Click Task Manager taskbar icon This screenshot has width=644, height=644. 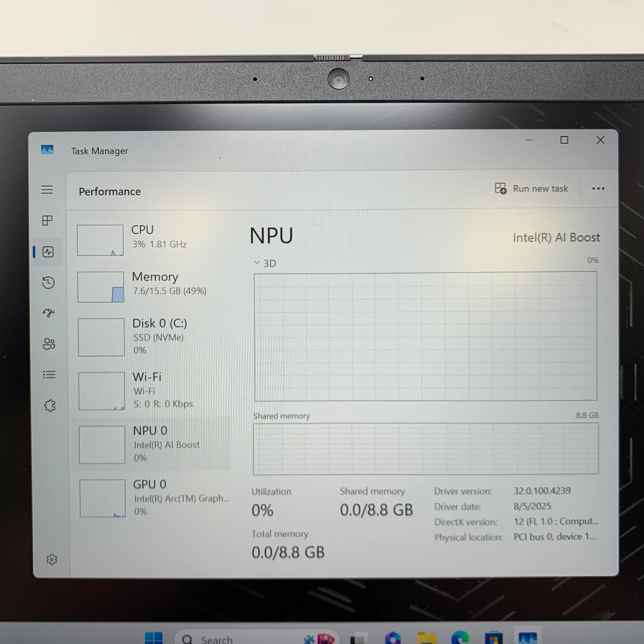click(x=528, y=638)
